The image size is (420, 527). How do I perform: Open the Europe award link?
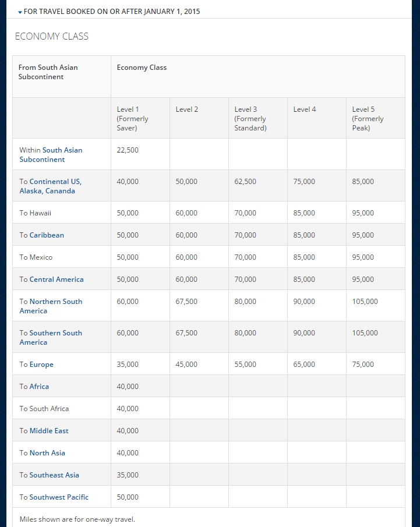tap(41, 364)
